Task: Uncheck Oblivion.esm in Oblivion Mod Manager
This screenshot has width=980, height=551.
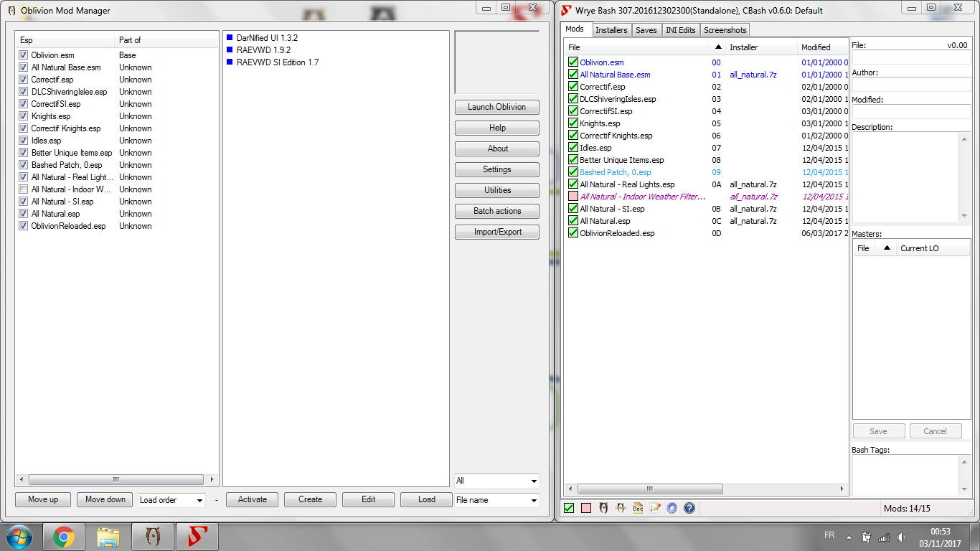Action: click(x=24, y=55)
